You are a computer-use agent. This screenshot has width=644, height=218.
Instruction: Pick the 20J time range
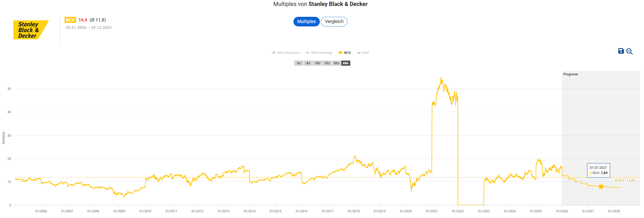tap(336, 63)
